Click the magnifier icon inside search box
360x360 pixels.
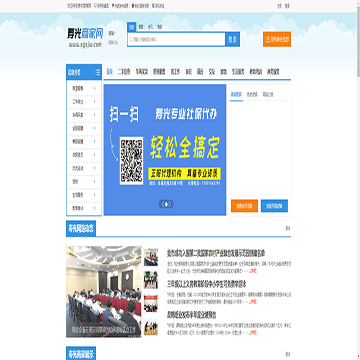pyautogui.click(x=130, y=39)
